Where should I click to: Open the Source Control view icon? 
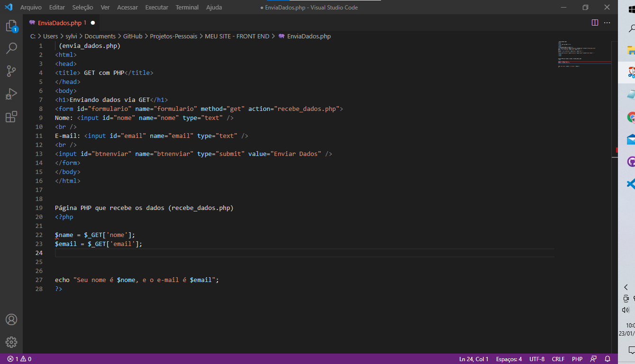click(11, 71)
